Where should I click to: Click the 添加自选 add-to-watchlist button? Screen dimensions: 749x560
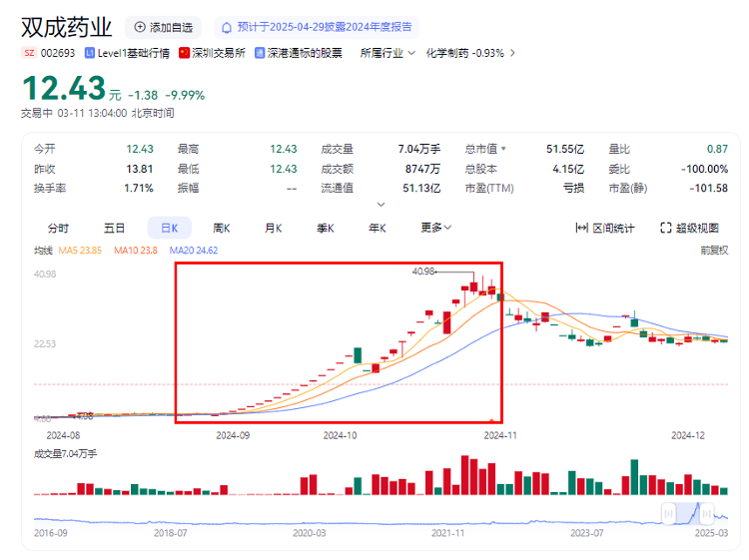coord(163,27)
